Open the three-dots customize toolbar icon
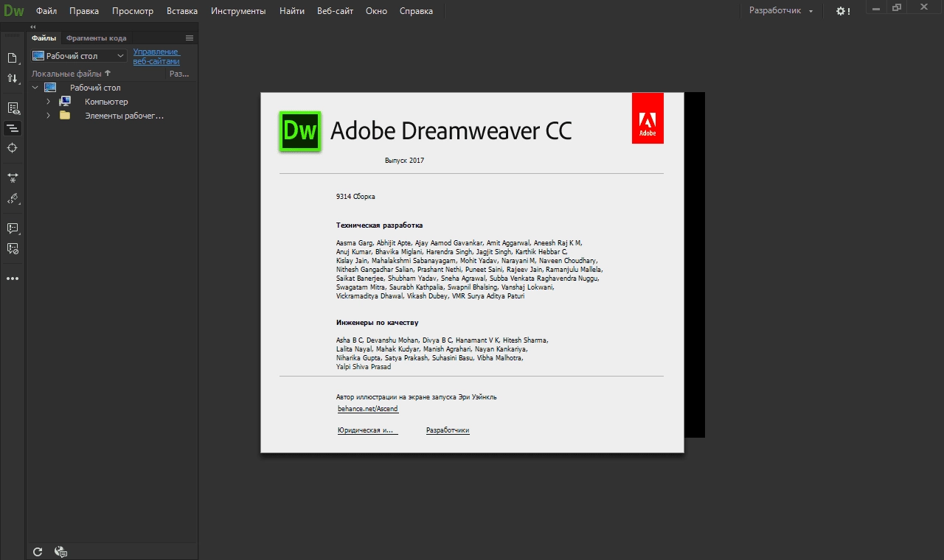This screenshot has width=944, height=560. point(12,279)
